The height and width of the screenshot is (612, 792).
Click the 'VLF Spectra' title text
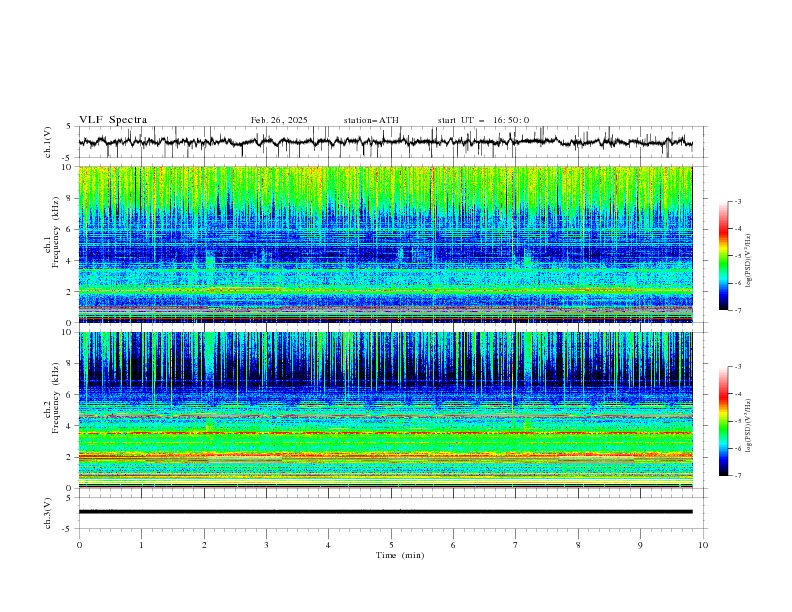tap(113, 120)
